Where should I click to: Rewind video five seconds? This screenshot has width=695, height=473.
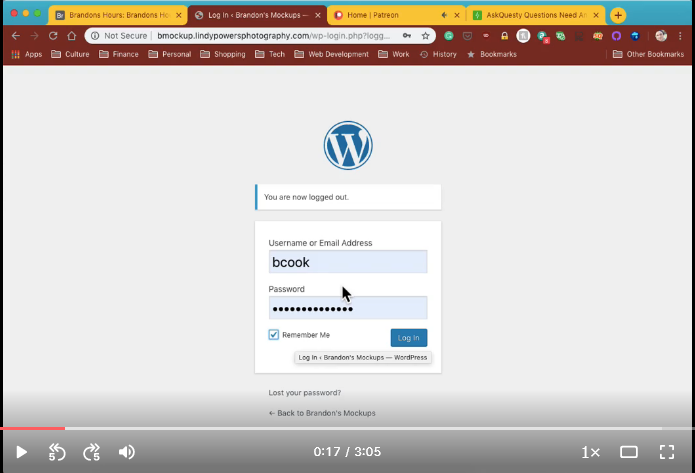point(57,452)
